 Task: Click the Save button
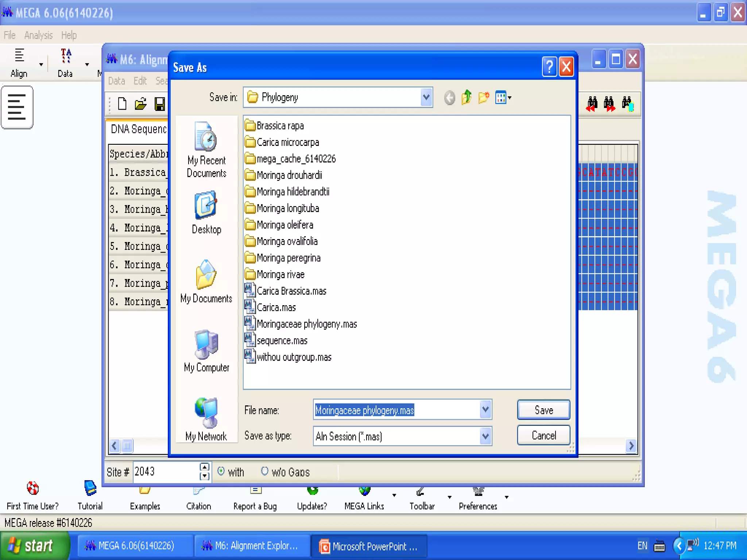[543, 410]
